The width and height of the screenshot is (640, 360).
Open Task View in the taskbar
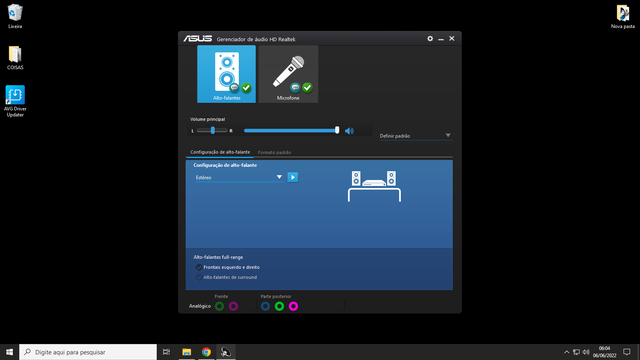[166, 352]
